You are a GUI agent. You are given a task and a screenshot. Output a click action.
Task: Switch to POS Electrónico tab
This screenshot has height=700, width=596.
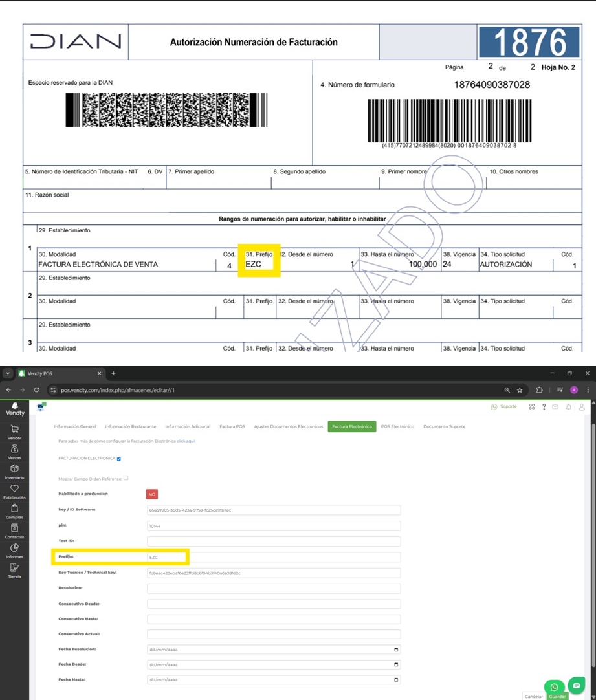click(397, 426)
